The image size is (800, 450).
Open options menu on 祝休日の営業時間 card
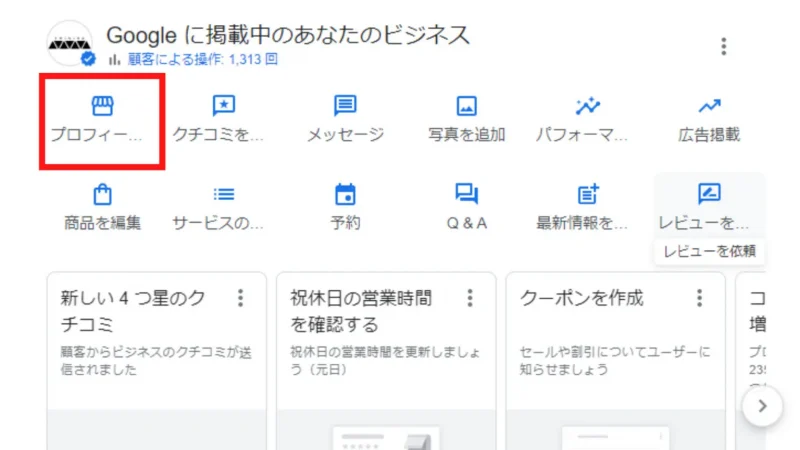click(x=470, y=298)
